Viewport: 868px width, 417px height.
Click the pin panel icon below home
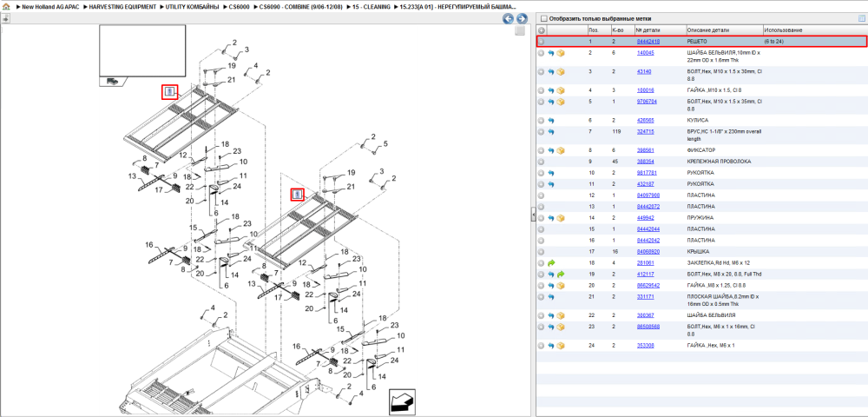coord(5,18)
